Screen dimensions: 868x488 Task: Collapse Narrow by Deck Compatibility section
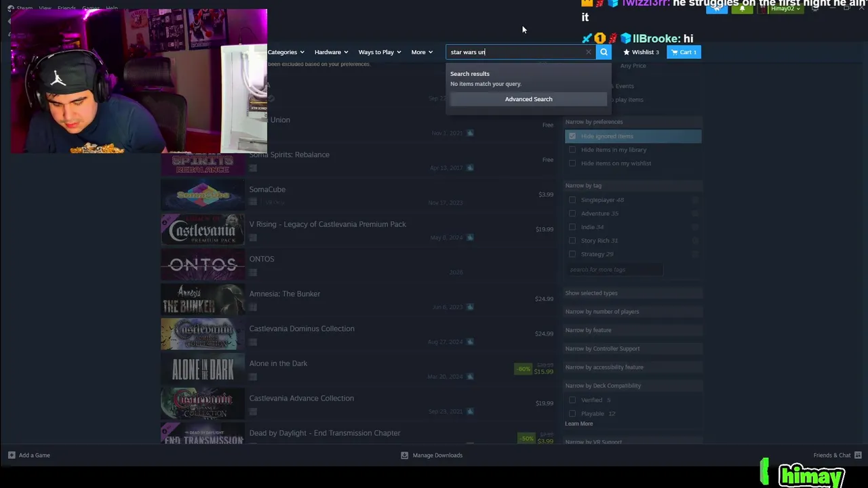tap(633, 386)
